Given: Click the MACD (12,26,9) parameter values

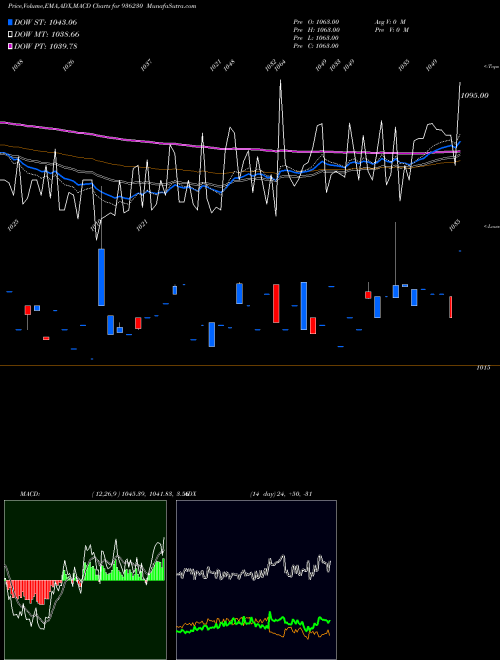Looking at the screenshot, I should click(x=139, y=494).
